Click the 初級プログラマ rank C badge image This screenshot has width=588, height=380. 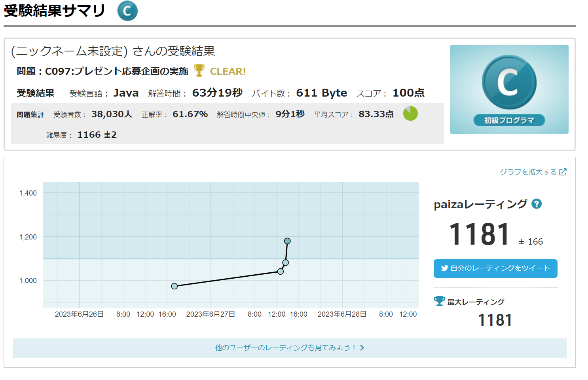(x=509, y=89)
